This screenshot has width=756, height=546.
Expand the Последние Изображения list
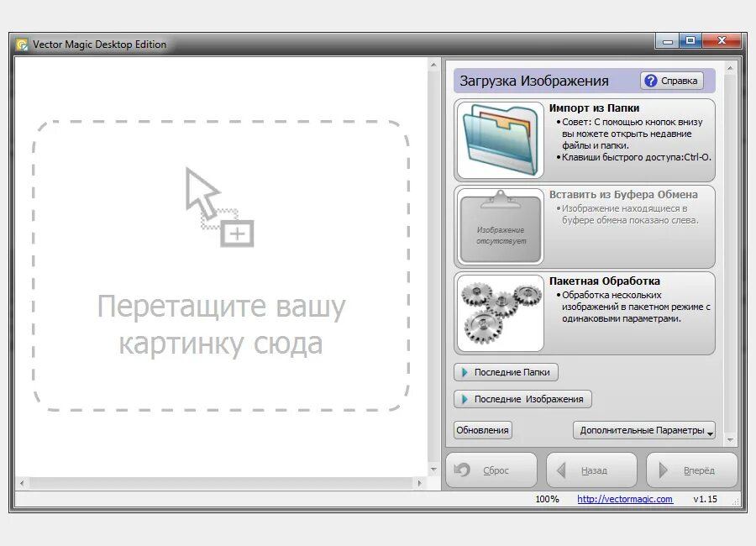522,399
